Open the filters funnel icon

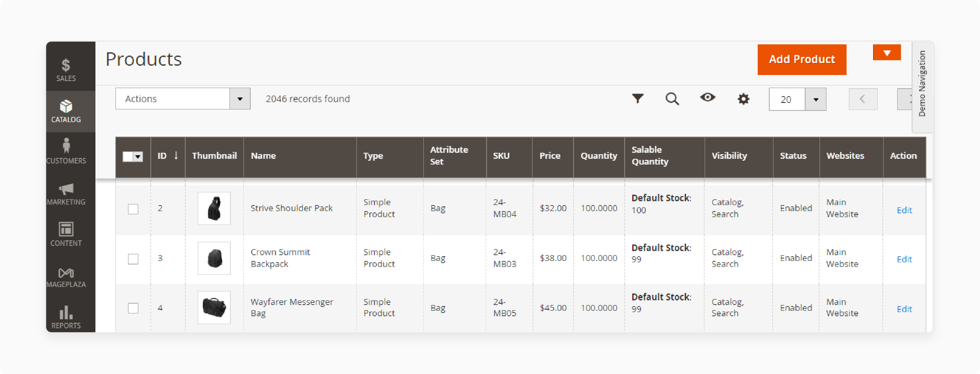(x=638, y=99)
